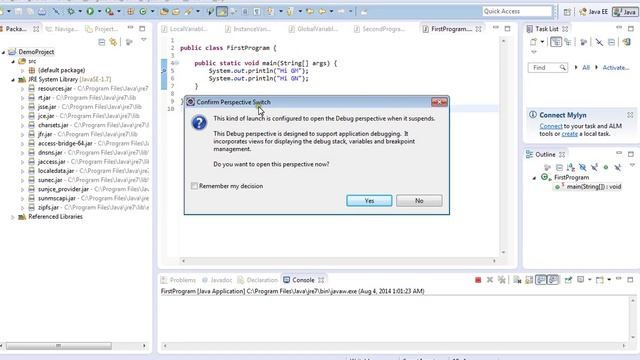Switch to the Problems tab

pyautogui.click(x=178, y=280)
